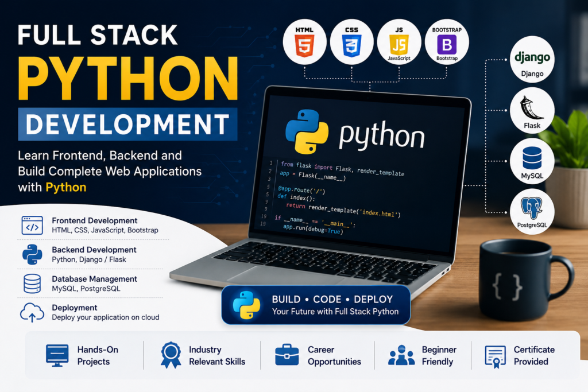Click the Python logo in Build Code Deploy banner

(246, 305)
